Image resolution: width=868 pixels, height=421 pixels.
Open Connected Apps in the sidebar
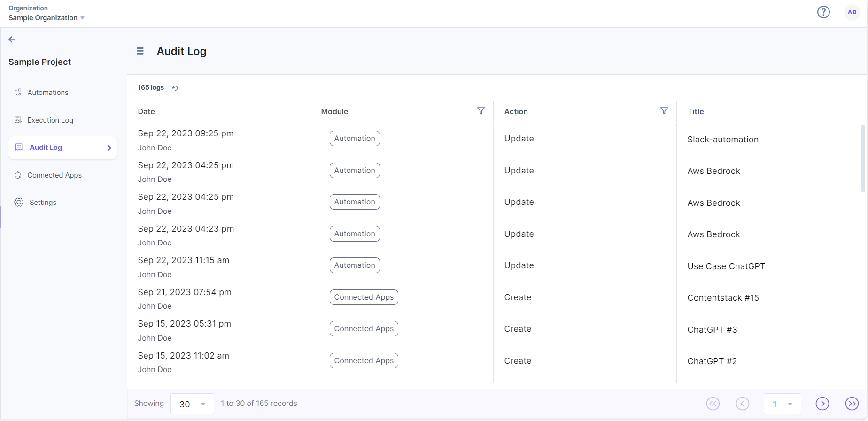(x=54, y=175)
